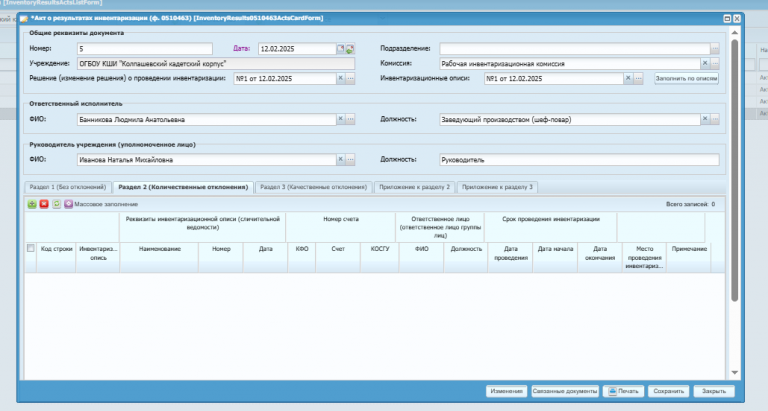Open calendar picker next to date field
The height and width of the screenshot is (411, 768).
tap(340, 48)
